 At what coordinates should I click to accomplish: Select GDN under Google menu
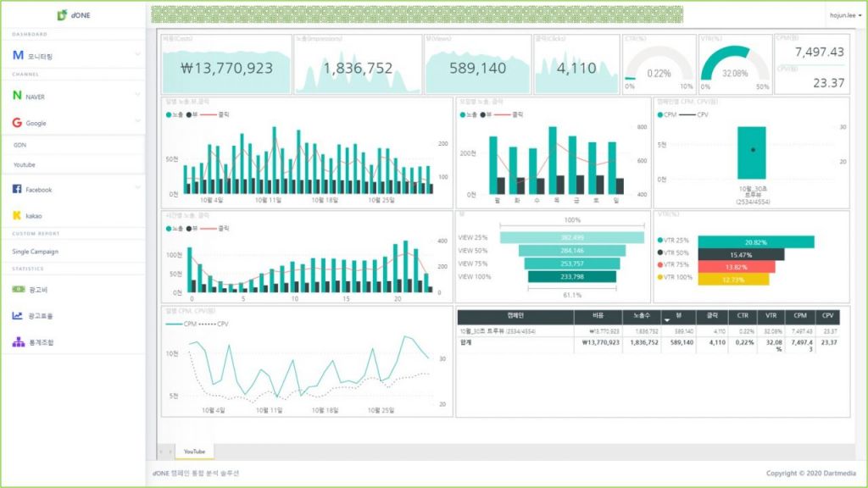(20, 145)
